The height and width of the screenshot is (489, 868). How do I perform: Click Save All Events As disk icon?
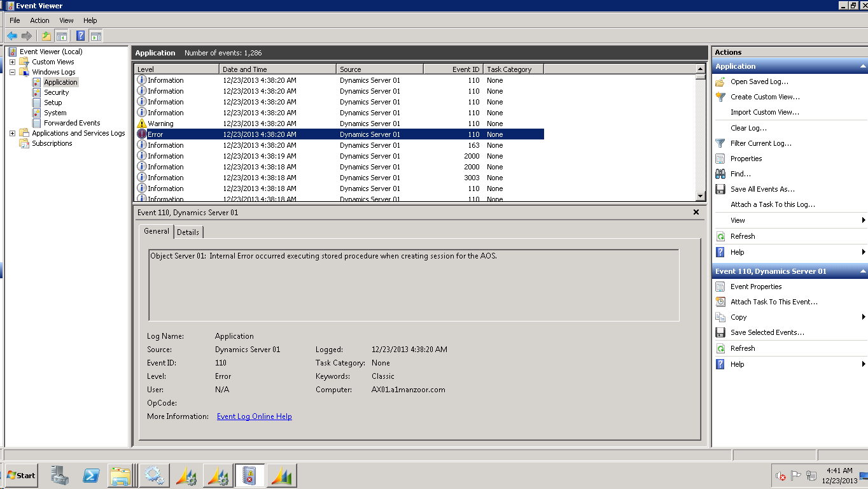tap(720, 188)
